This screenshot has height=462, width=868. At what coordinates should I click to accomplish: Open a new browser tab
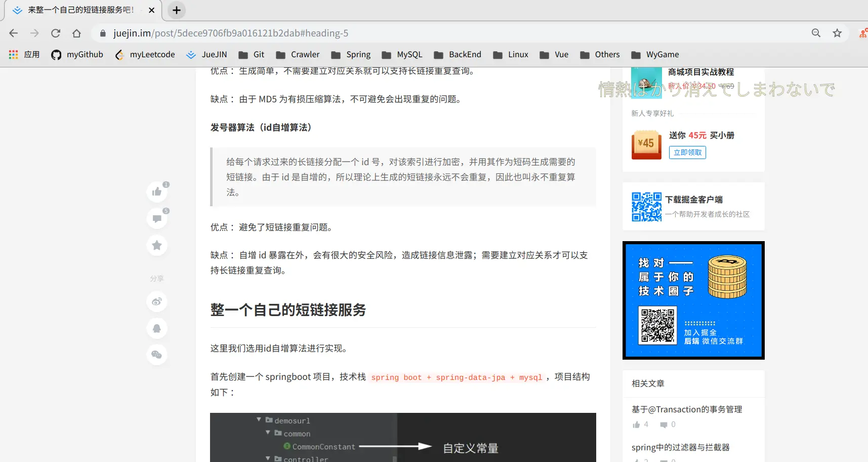(x=176, y=10)
